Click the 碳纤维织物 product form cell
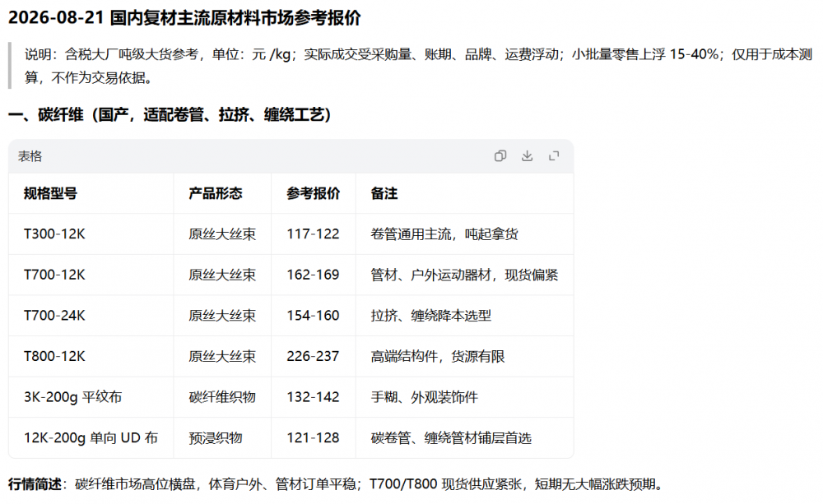The height and width of the screenshot is (504, 823). pos(222,397)
